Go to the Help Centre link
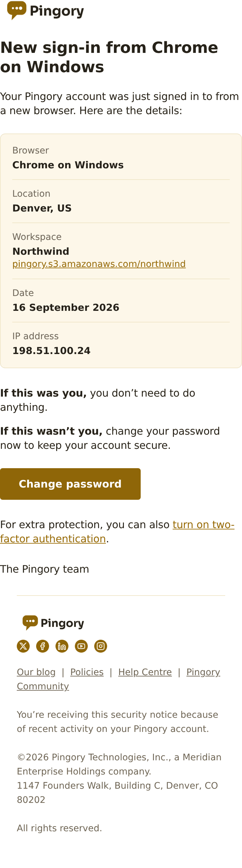The image size is (242, 868). [145, 672]
